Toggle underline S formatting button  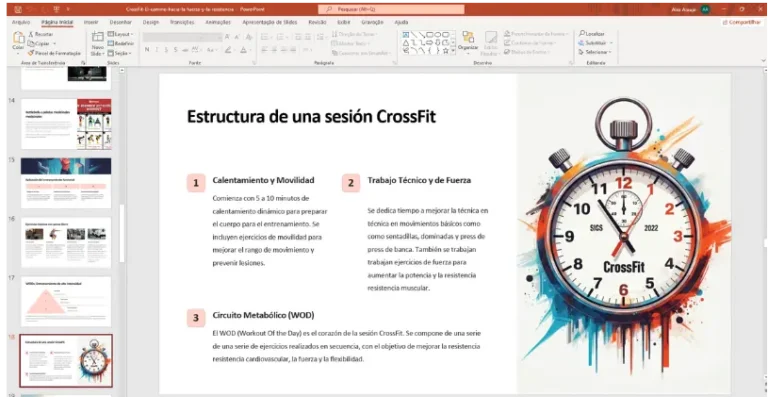pyautogui.click(x=166, y=50)
